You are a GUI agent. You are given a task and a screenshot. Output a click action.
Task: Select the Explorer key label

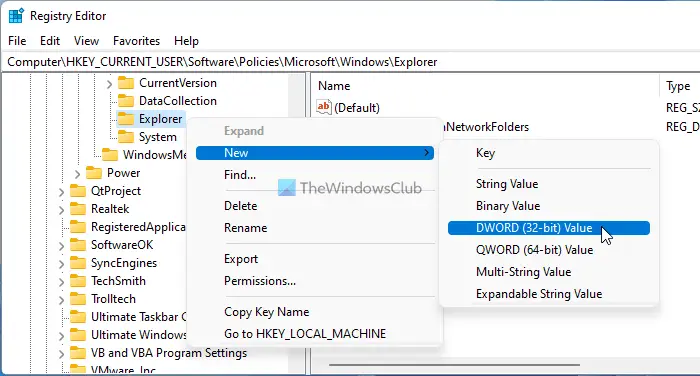tap(160, 119)
